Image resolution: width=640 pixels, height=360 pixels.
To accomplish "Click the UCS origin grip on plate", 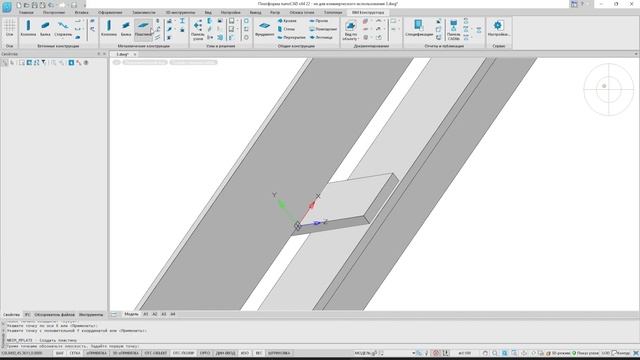I will 298,226.
